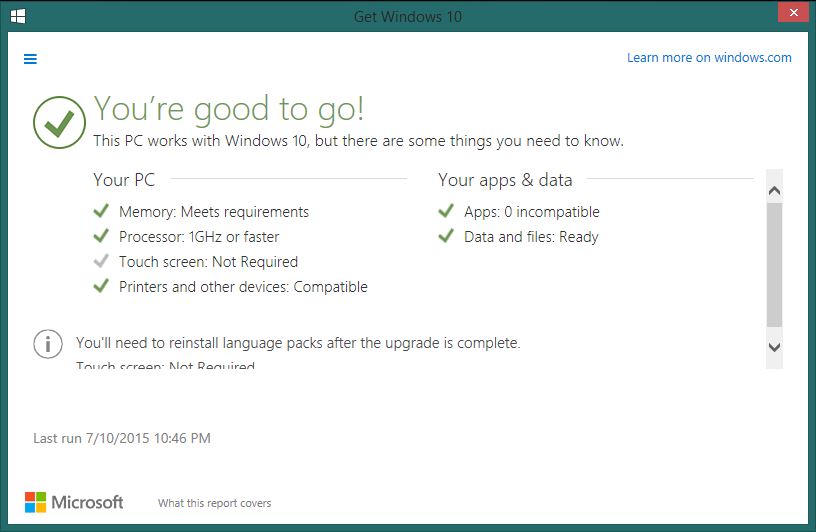
Task: Click checkmark next to Apps: 0 incompatible
Action: click(x=446, y=211)
